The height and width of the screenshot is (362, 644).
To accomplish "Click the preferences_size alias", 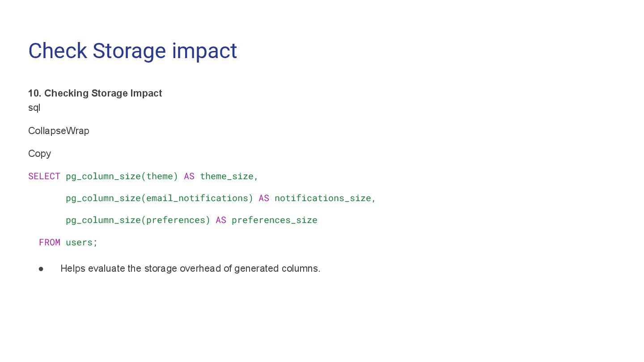I will click(x=275, y=220).
